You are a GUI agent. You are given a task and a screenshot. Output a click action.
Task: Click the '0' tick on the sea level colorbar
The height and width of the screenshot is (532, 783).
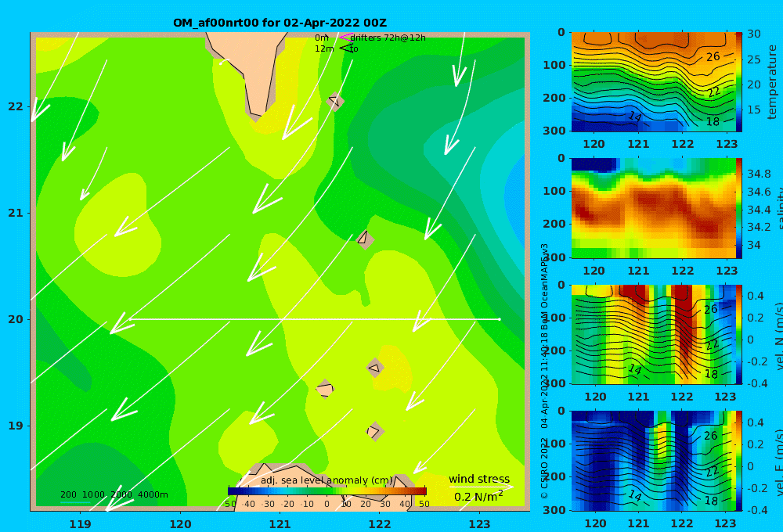coord(327,504)
